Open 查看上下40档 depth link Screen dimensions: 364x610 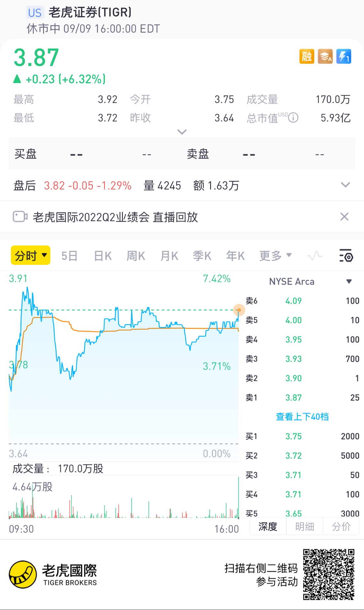302,417
